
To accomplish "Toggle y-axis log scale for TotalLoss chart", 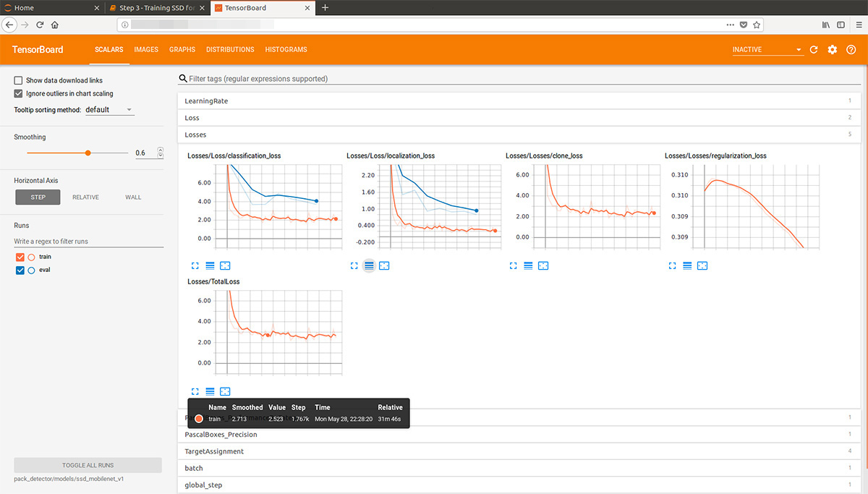I will pyautogui.click(x=210, y=391).
